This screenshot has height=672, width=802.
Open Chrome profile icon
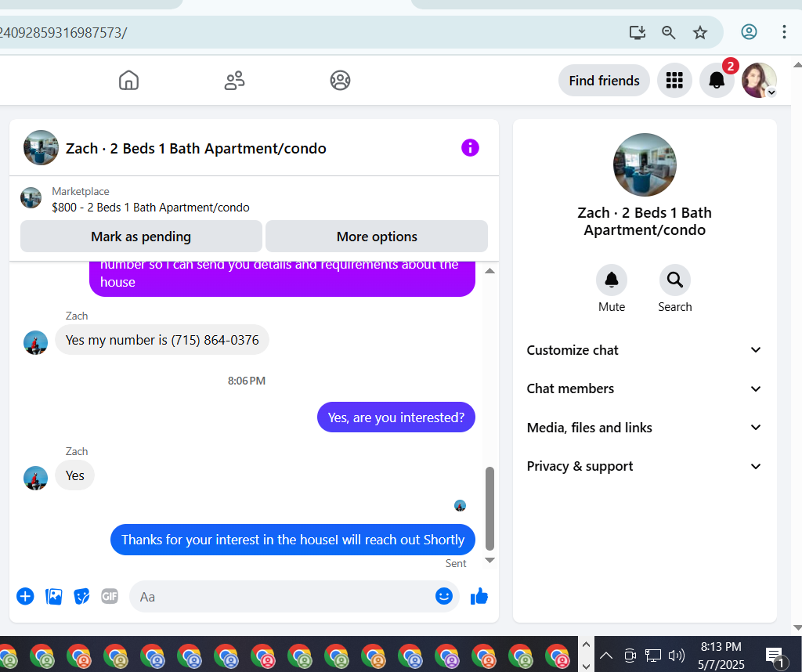click(x=749, y=31)
